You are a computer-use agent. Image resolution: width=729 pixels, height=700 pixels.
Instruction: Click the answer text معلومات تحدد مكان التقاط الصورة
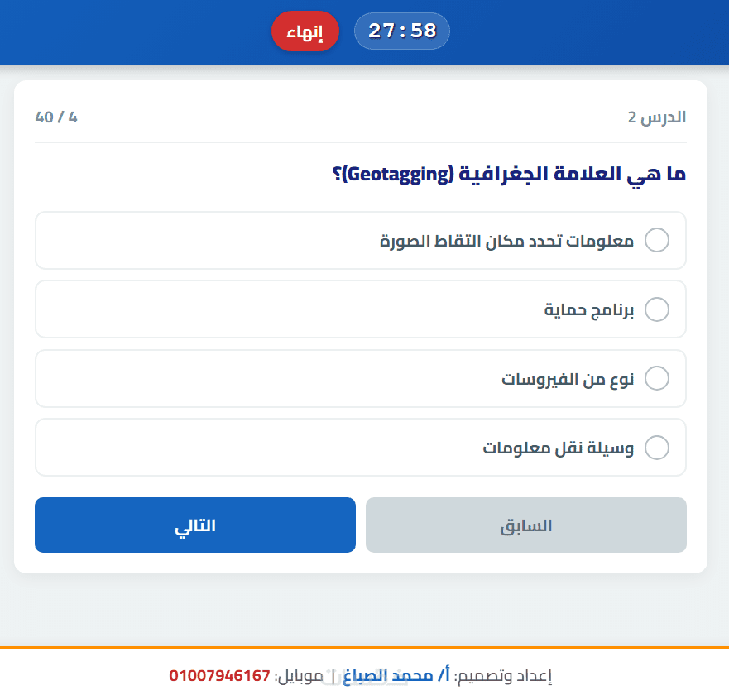tap(506, 241)
